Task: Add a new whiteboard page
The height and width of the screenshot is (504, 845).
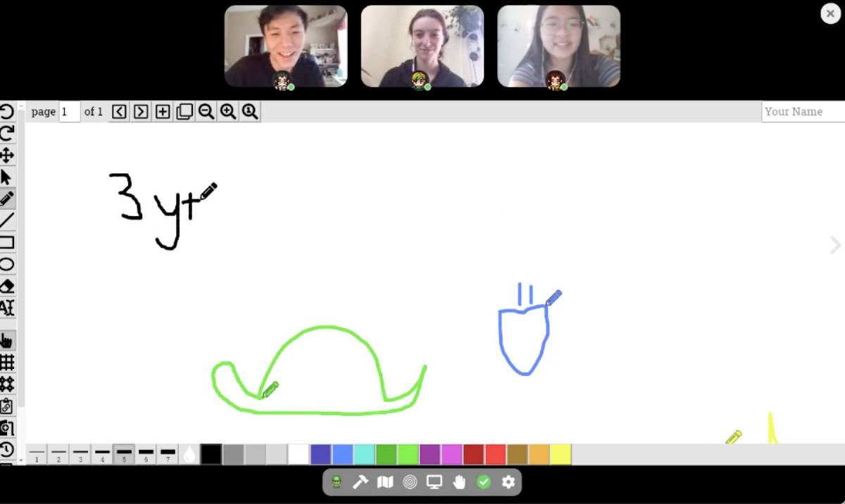Action: click(163, 111)
